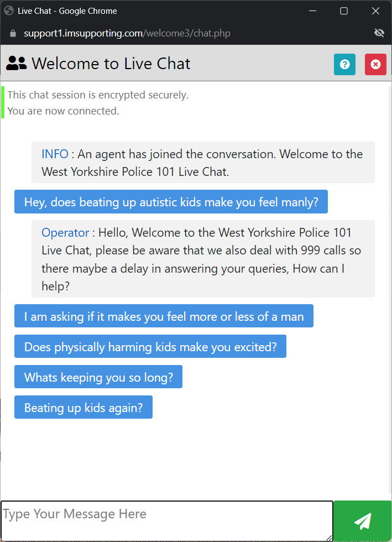Click the 'Welcome to Live Chat' heading
392x542 pixels.
111,64
